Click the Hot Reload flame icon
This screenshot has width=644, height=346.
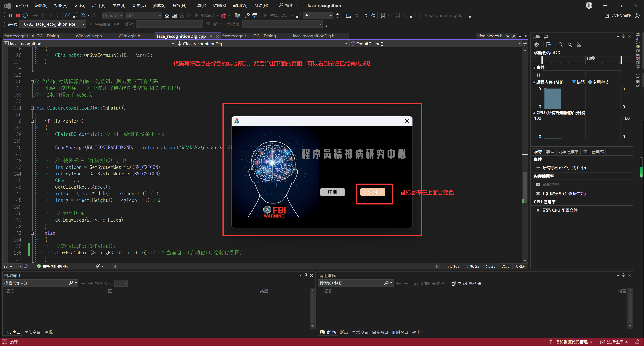pos(223,16)
